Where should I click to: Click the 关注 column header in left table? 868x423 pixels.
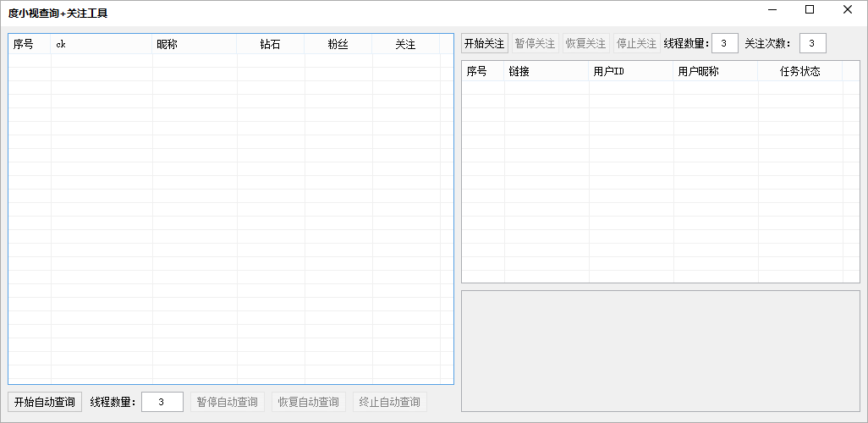pyautogui.click(x=405, y=45)
